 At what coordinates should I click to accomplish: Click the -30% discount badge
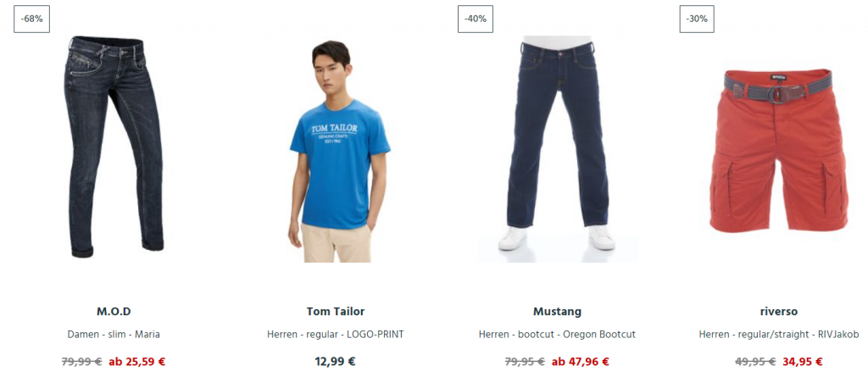click(697, 19)
